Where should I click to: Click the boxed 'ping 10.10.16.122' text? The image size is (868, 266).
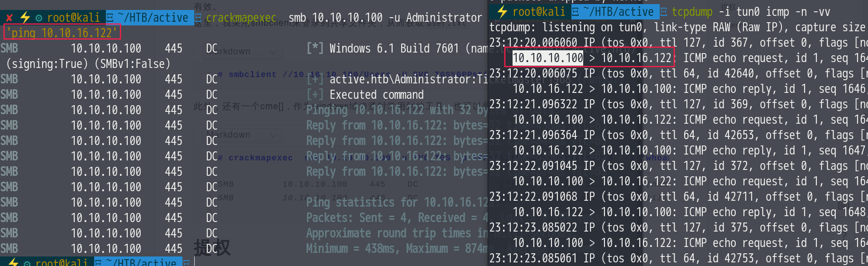click(x=62, y=33)
